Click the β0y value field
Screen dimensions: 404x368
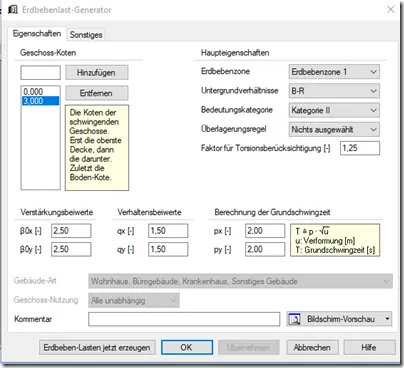pos(71,249)
